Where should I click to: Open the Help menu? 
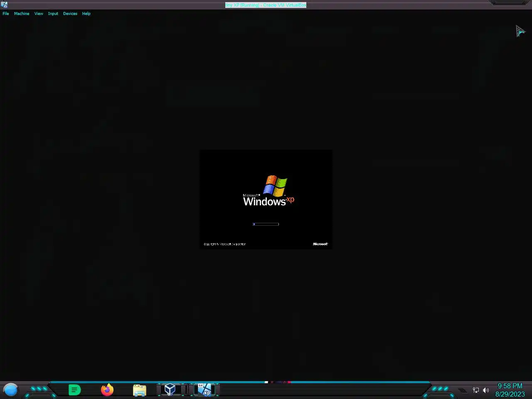click(86, 14)
